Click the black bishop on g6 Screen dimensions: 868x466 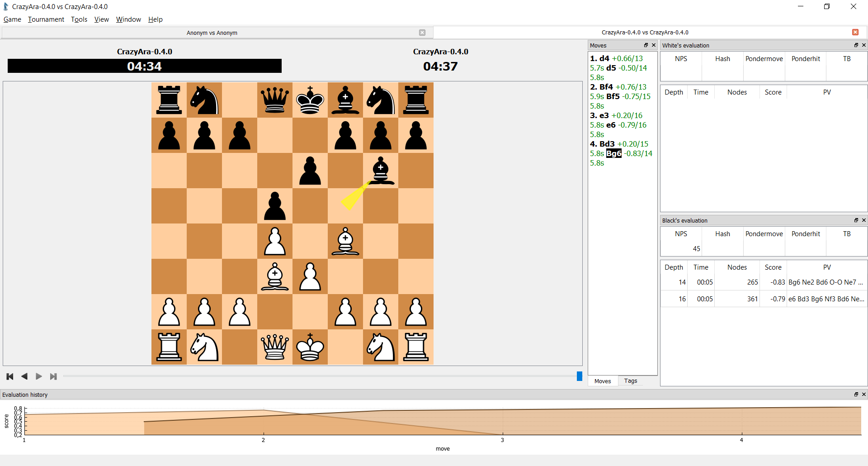381,171
